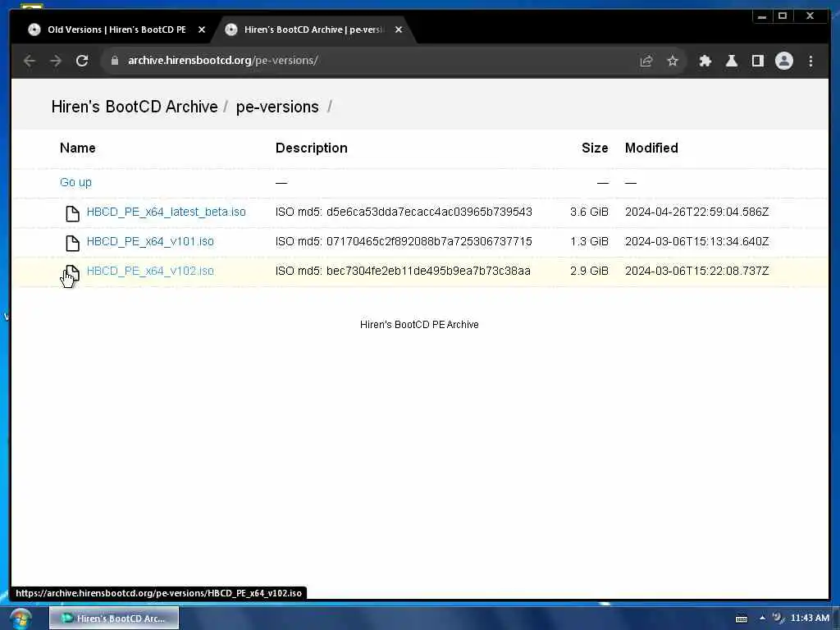This screenshot has height=630, width=840.
Task: Sort by the Name column header
Action: coord(78,148)
